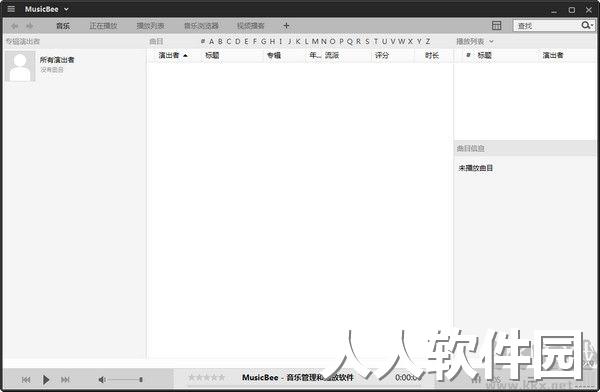Screen dimensions: 600x392
Task: Jump to letter S in alphabet bar
Action: [x=367, y=41]
